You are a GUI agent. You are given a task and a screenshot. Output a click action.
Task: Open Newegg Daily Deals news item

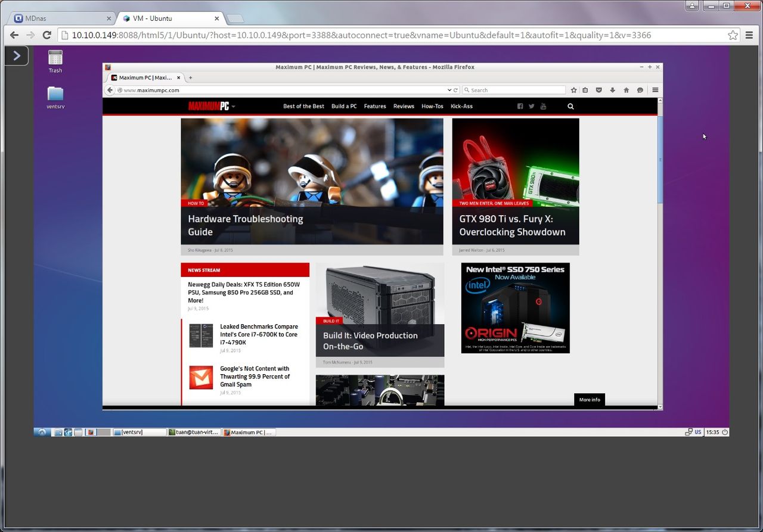244,293
